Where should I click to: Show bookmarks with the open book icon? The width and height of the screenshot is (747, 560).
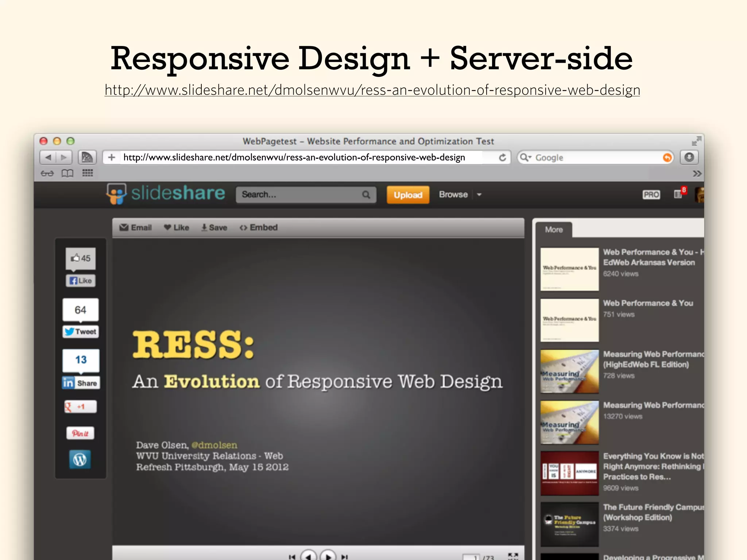point(67,173)
